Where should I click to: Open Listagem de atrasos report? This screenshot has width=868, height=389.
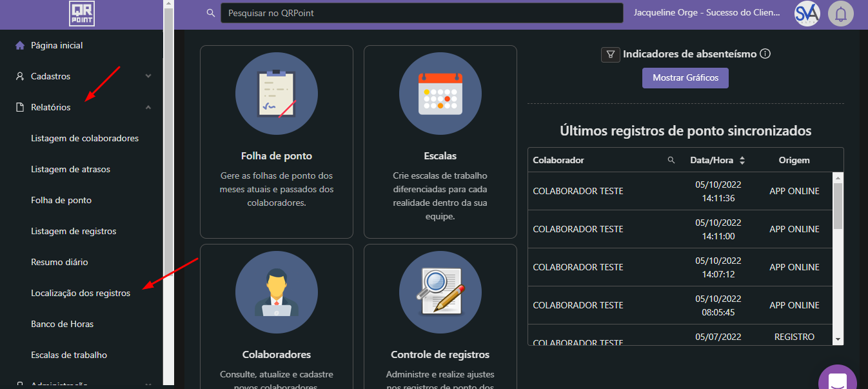pyautogui.click(x=70, y=169)
